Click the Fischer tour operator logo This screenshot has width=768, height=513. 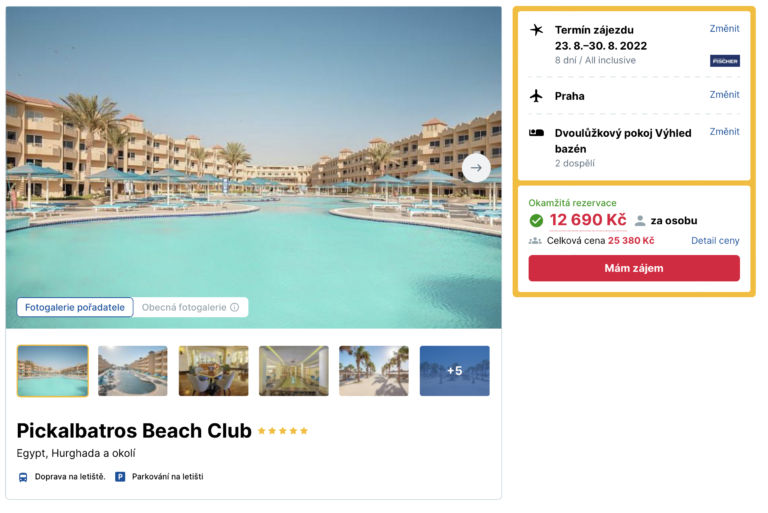pos(724,61)
